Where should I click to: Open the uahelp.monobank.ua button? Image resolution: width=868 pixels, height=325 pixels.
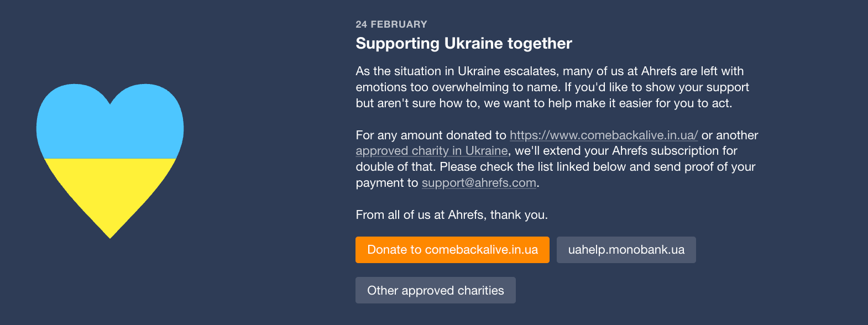626,250
